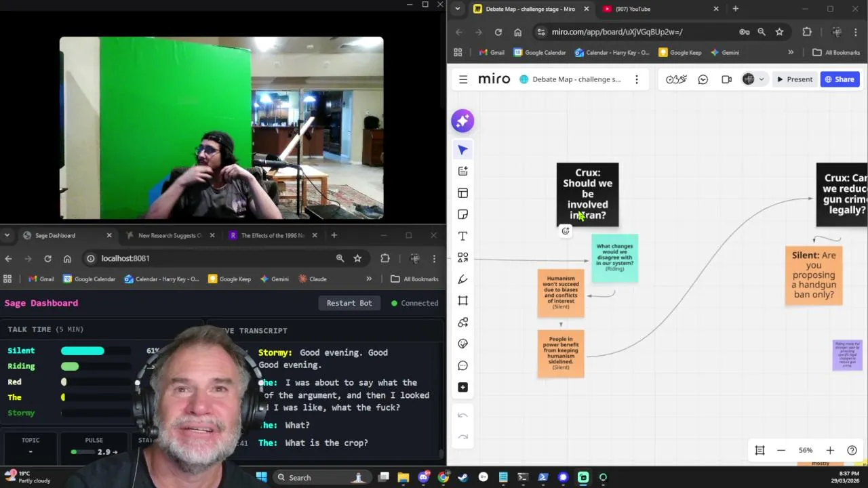The height and width of the screenshot is (488, 868).
Task: Bookmark localhost page with star icon
Action: [357, 258]
